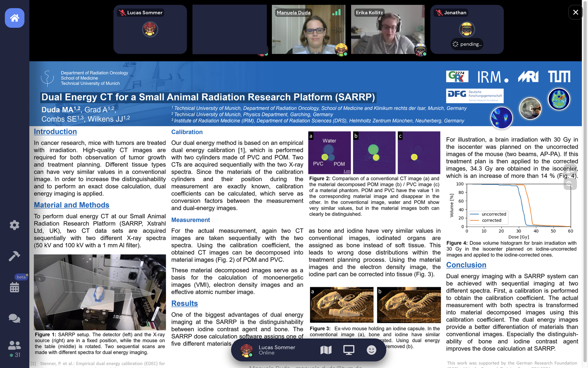The width and height of the screenshot is (588, 368).
Task: Go to the home page icon
Action: click(x=14, y=18)
